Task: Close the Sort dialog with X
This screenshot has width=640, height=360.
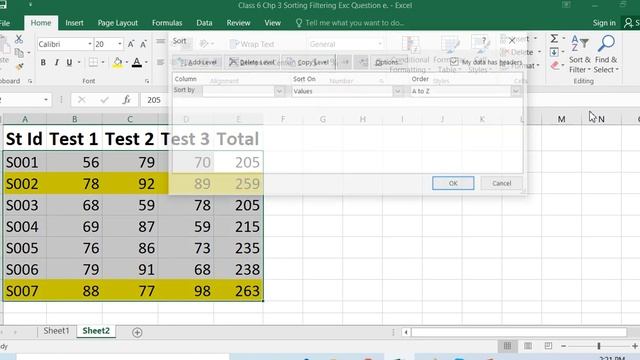Action: pyautogui.click(x=512, y=40)
